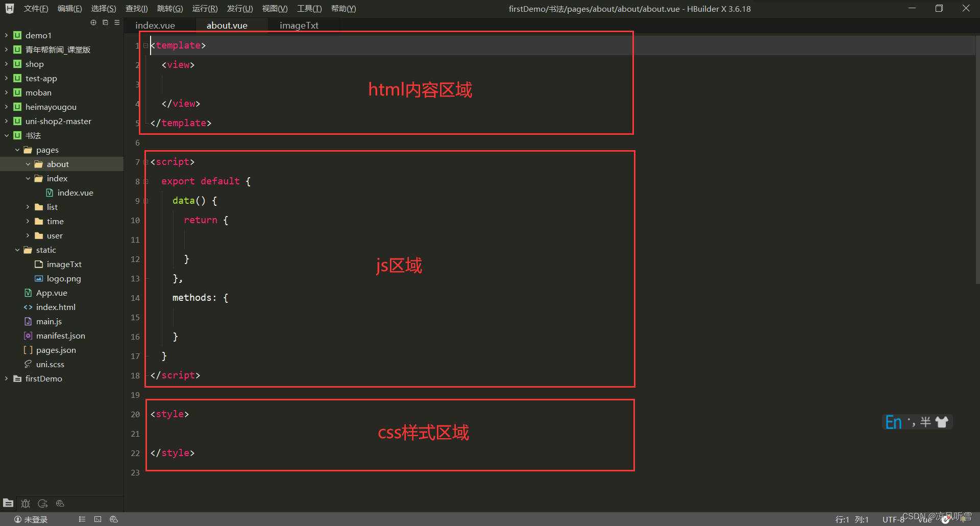This screenshot has height=526, width=980.
Task: Expand the shop project
Action: coord(6,64)
